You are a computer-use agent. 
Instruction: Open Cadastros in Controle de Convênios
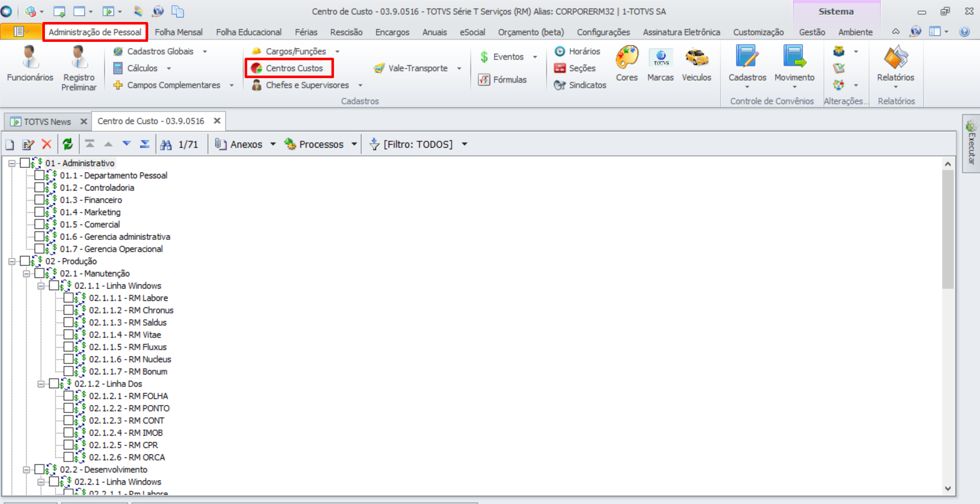point(747,66)
